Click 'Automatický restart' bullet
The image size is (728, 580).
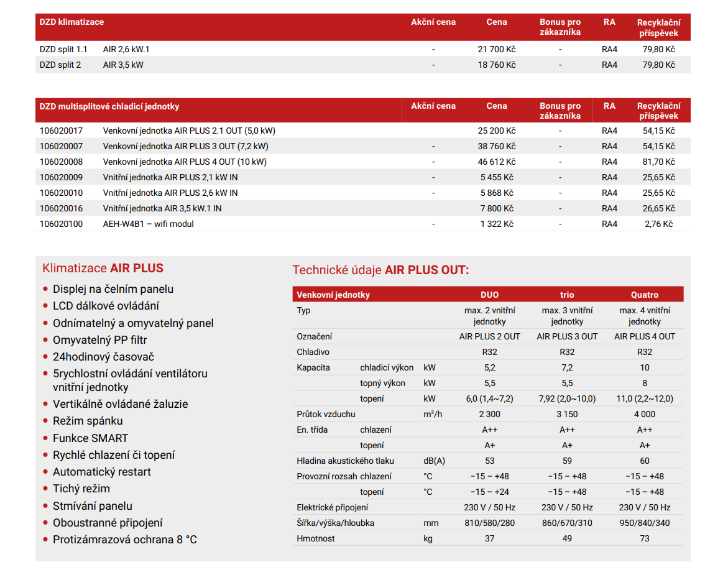(x=102, y=472)
